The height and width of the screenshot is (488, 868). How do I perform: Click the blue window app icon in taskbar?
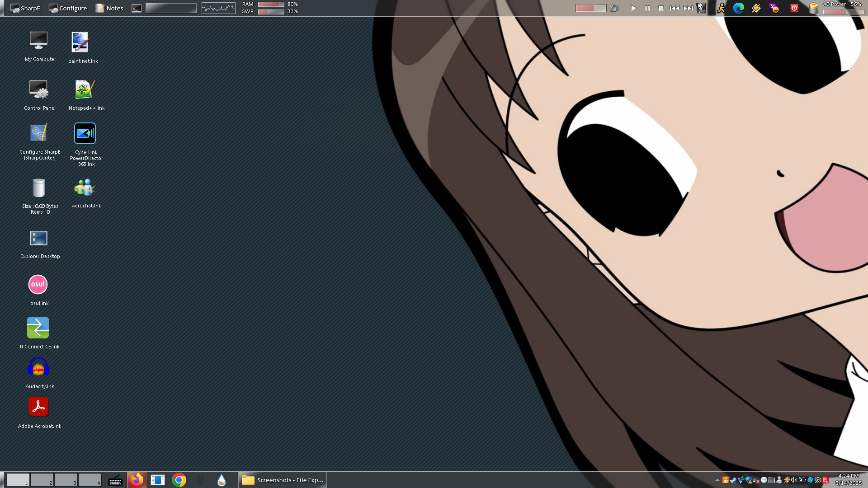click(158, 480)
